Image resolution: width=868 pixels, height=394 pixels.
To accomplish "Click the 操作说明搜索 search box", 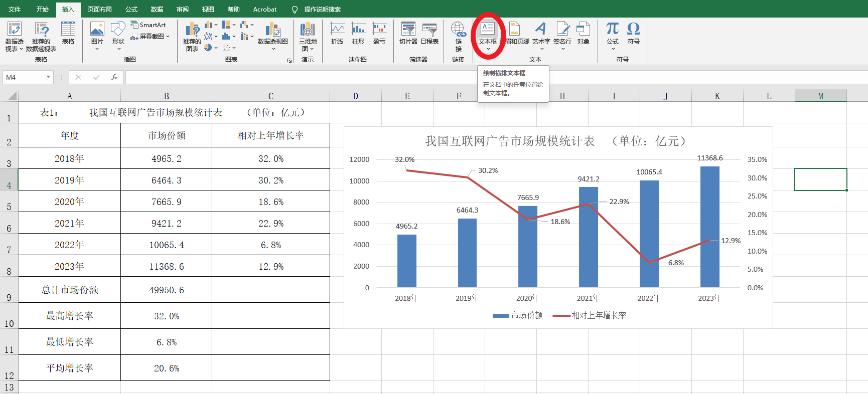I will [322, 9].
